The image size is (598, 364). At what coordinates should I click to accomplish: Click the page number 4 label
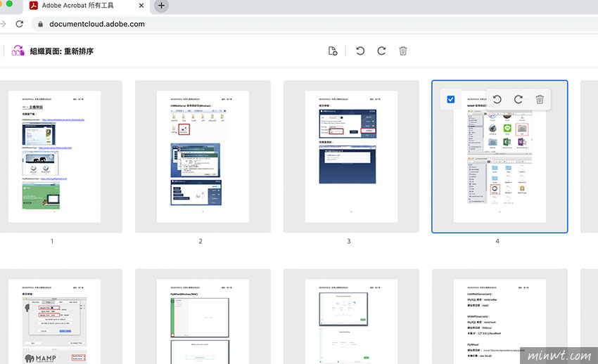coord(497,241)
